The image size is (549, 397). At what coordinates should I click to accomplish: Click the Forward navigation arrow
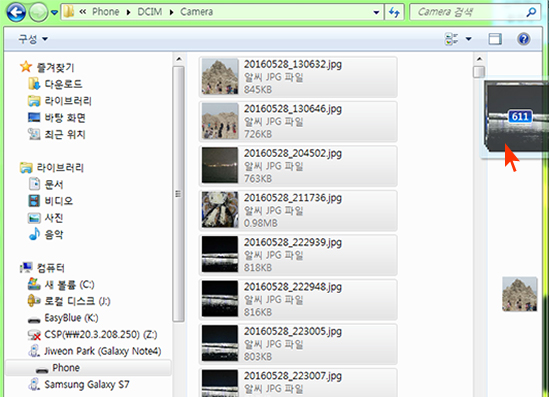pos(38,13)
